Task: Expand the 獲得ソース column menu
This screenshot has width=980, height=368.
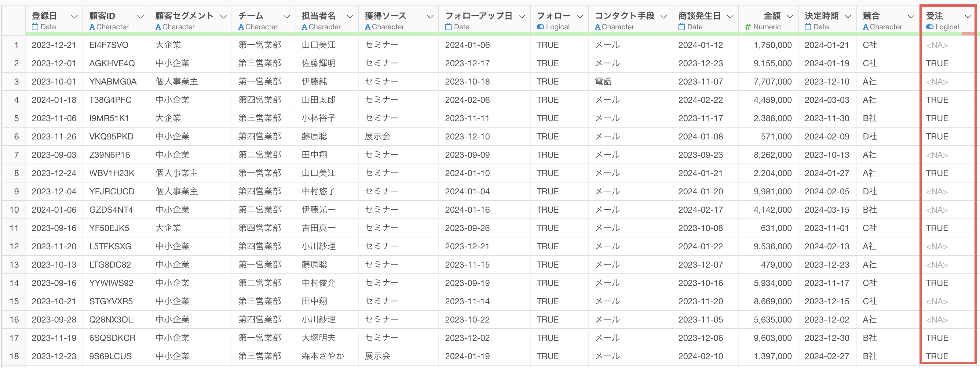Action: pos(430,16)
